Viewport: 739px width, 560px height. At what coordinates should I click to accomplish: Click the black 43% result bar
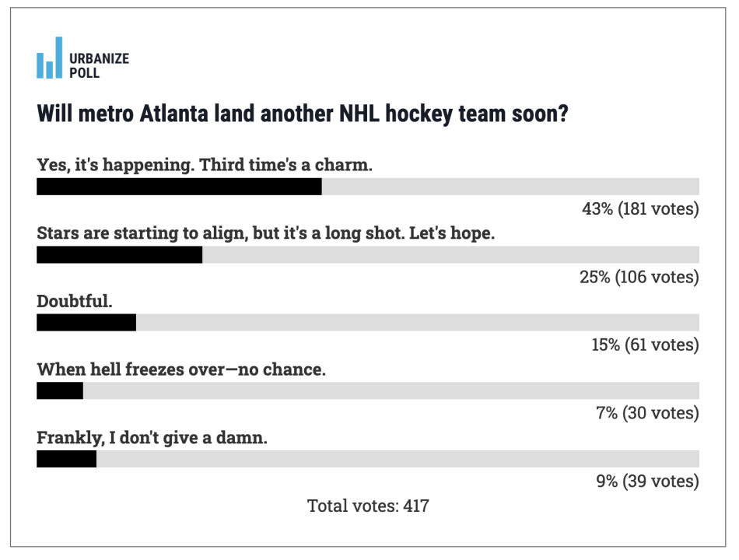coord(179,187)
